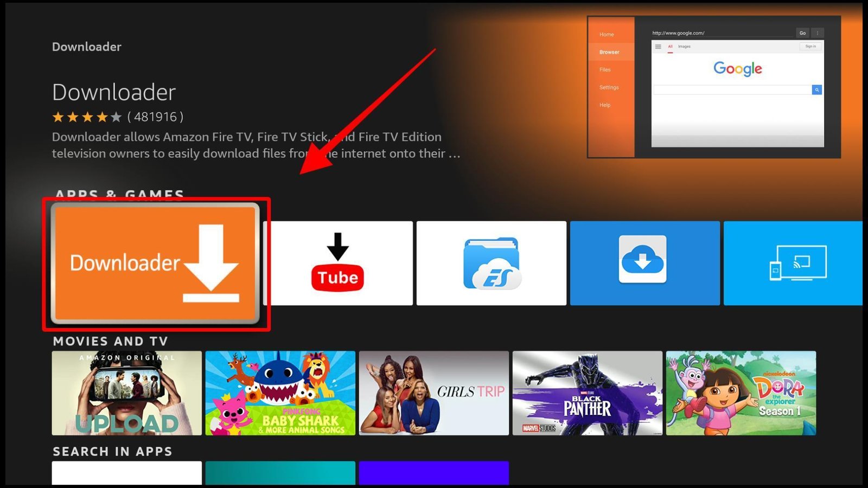Click the blue search magnifier button
868x488 pixels.
[x=817, y=89]
